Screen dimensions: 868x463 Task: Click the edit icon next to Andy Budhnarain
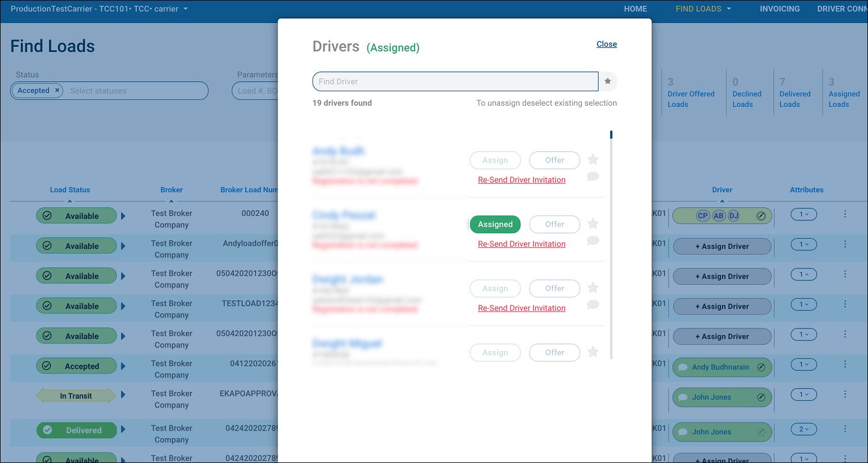coord(761,367)
